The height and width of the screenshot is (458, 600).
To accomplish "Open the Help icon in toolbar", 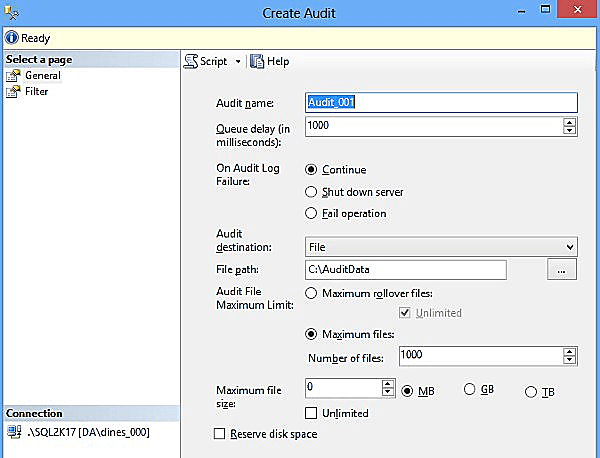I will [x=257, y=61].
